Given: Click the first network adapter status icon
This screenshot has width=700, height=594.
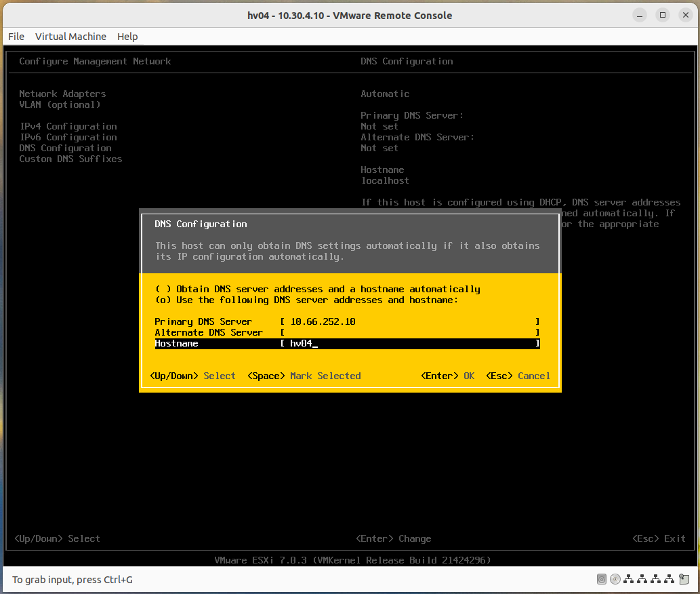Looking at the screenshot, I should pyautogui.click(x=629, y=579).
